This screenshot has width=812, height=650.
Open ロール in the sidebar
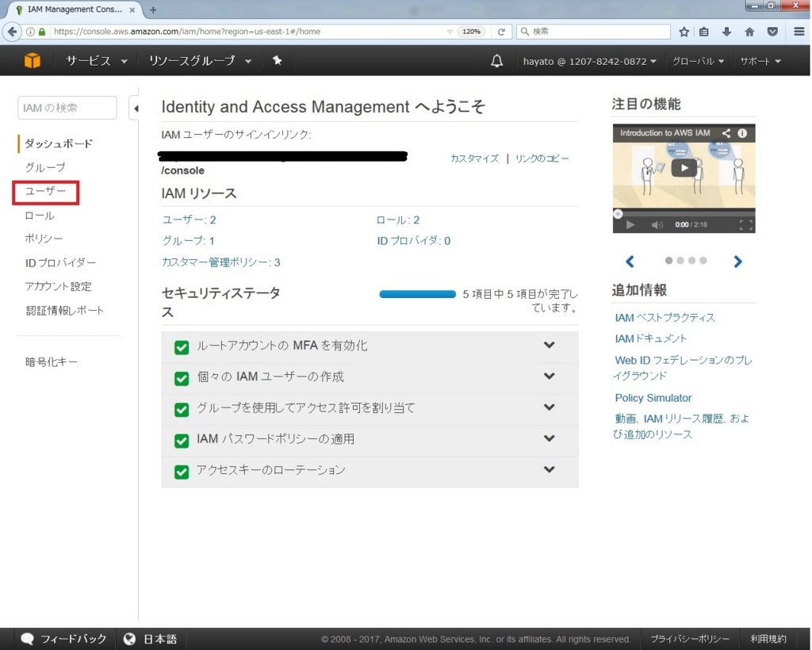(x=40, y=216)
